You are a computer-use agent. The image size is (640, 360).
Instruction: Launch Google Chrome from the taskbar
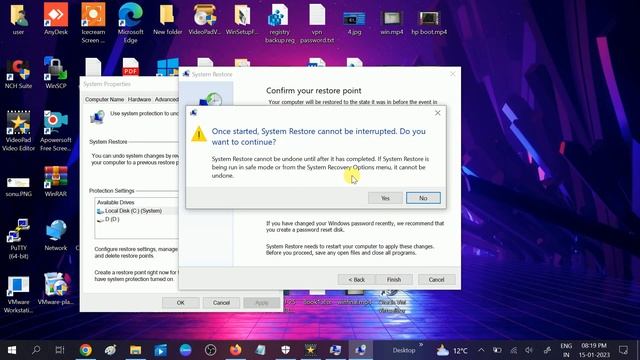click(x=86, y=350)
